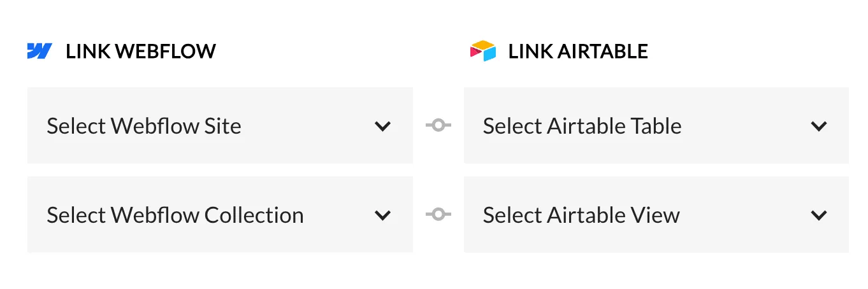Click the Airtable logo icon
Screen dimensions: 868x289
[x=482, y=51]
